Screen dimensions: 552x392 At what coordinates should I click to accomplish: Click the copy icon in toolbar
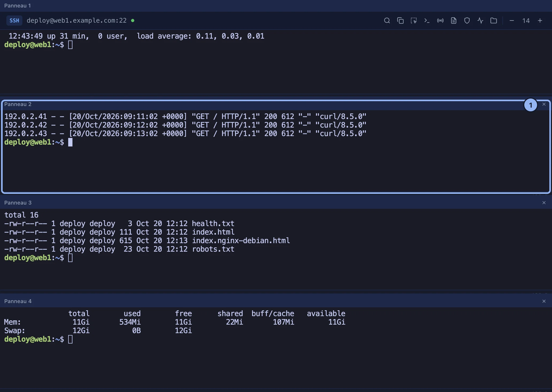click(x=400, y=21)
